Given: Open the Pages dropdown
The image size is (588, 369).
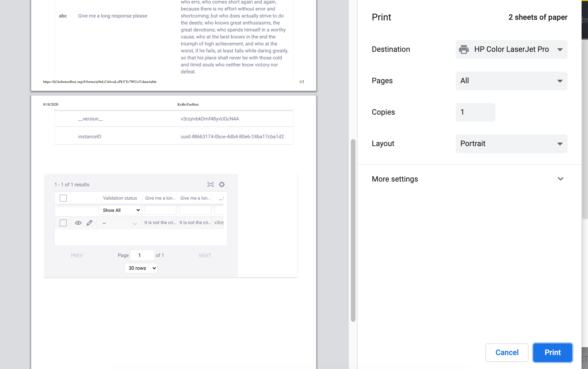Looking at the screenshot, I should click(511, 81).
